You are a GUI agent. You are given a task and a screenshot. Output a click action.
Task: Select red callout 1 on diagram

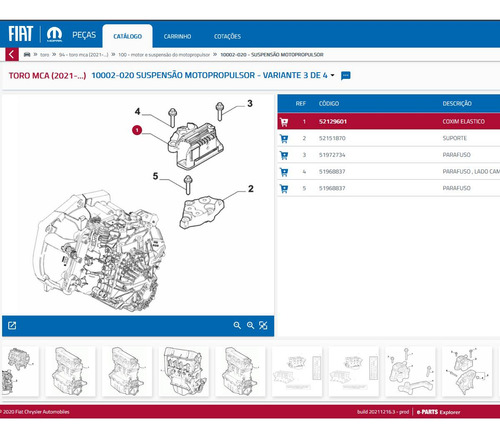click(137, 130)
